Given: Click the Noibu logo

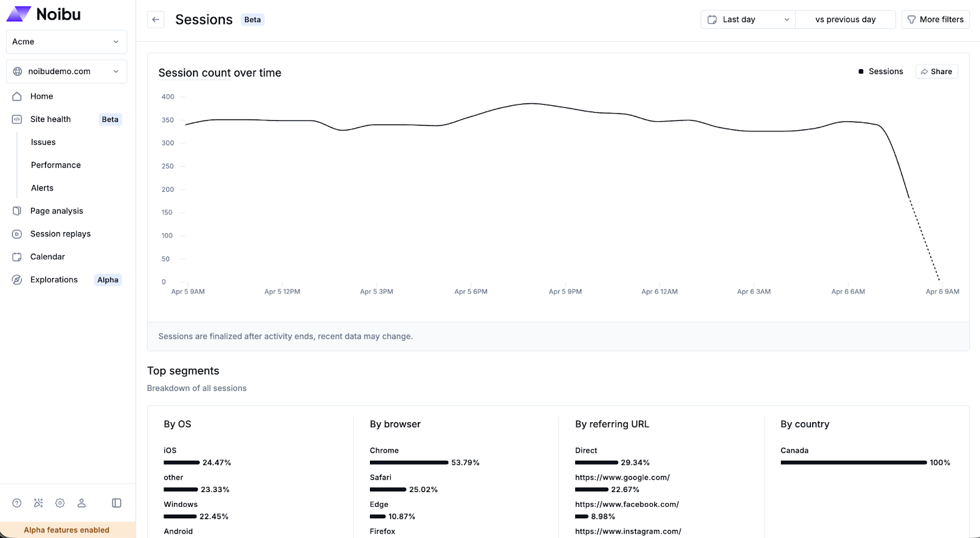Looking at the screenshot, I should click(43, 14).
